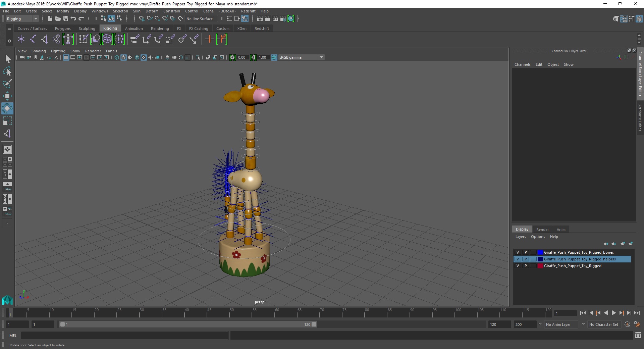Select the Rotate tool in toolbox

point(7,108)
